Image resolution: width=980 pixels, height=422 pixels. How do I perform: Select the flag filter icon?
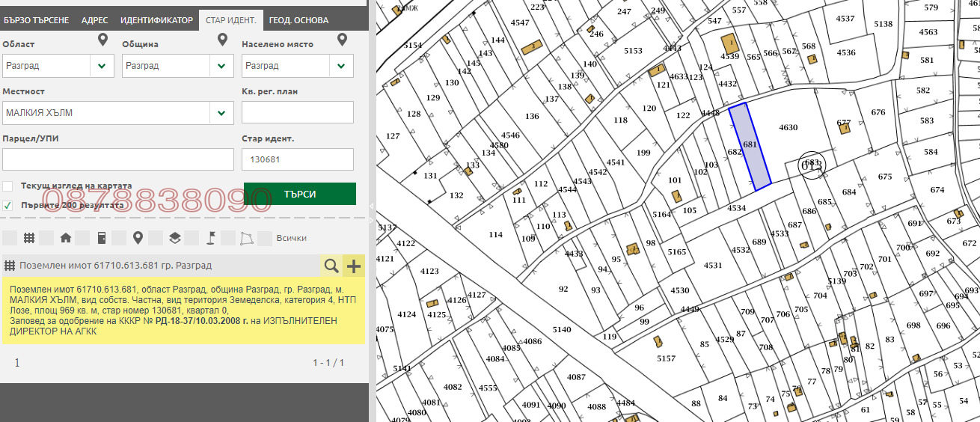(212, 238)
